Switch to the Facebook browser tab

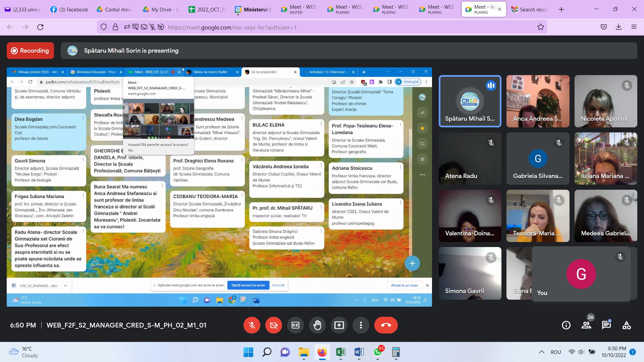click(x=69, y=9)
